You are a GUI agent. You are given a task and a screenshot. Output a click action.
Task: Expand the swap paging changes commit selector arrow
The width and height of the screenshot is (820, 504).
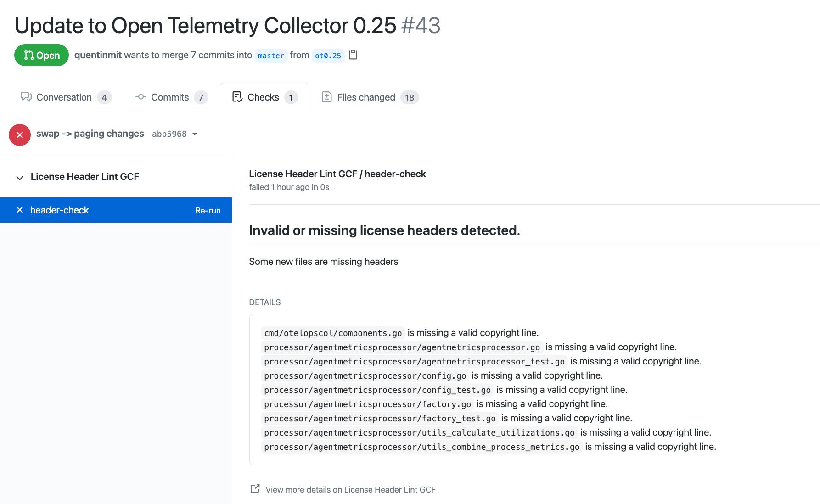point(195,134)
